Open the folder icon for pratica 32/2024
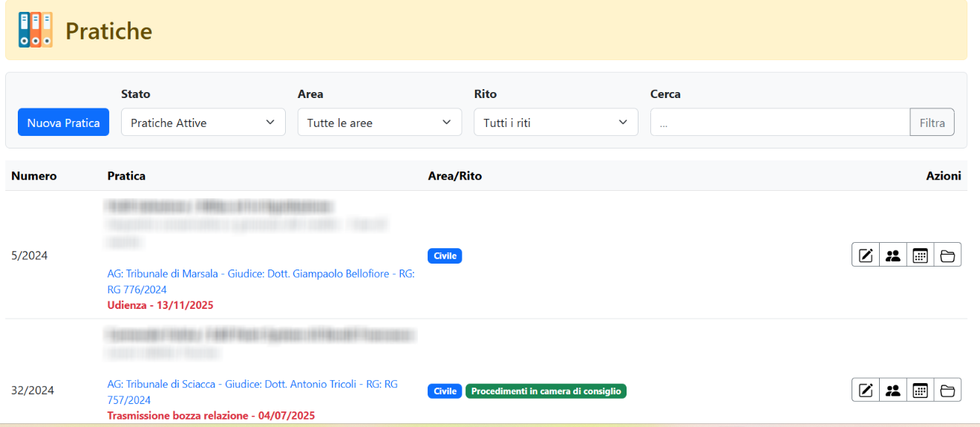Viewport: 980px width, 427px height. pos(947,390)
